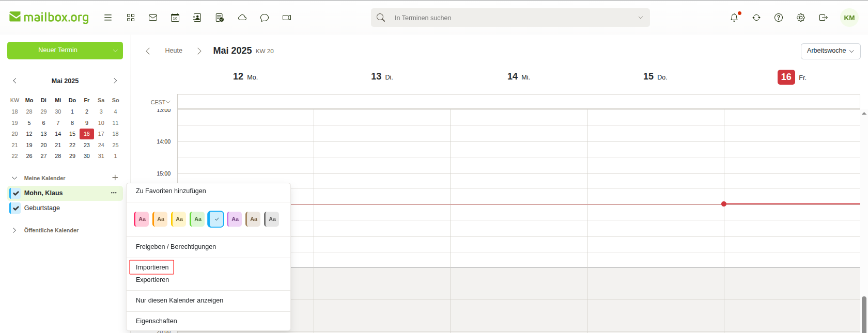Pick the selected blue color swatch
Viewport: 868px width, 333px height.
point(216,219)
